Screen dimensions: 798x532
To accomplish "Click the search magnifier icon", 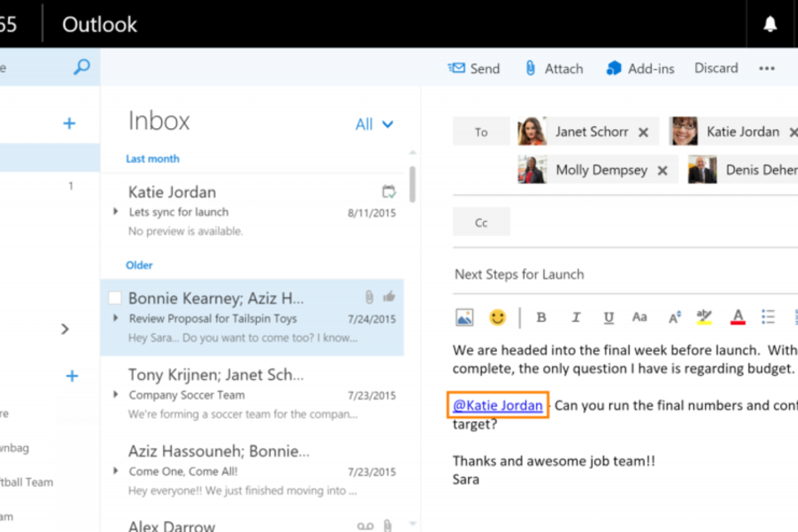I will [x=81, y=66].
